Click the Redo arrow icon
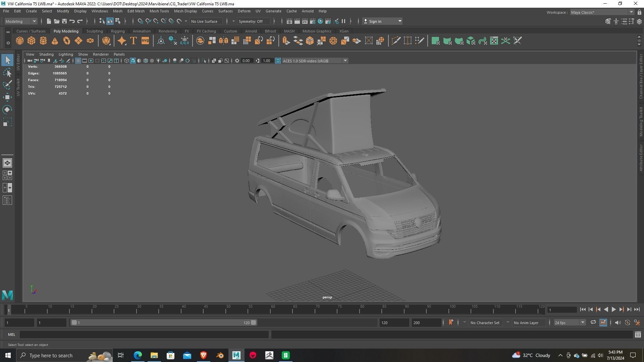The width and height of the screenshot is (644, 362). [80, 21]
